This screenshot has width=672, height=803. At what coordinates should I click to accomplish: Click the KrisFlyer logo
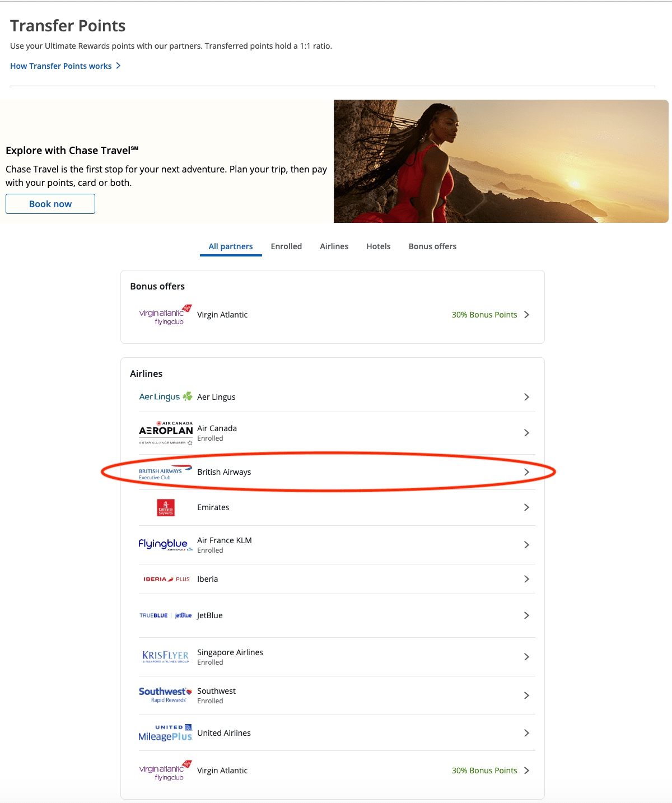tap(166, 656)
